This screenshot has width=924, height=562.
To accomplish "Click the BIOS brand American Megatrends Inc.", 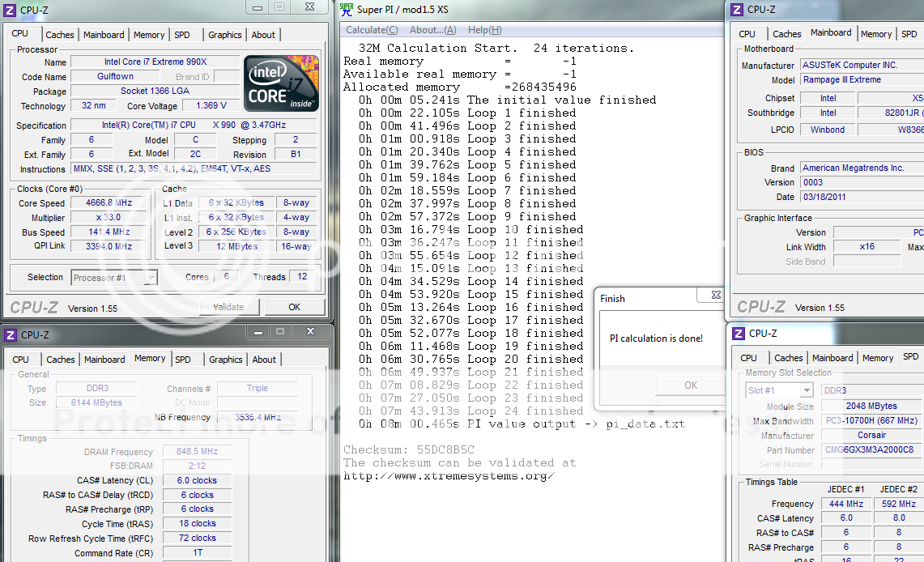I will click(x=862, y=168).
